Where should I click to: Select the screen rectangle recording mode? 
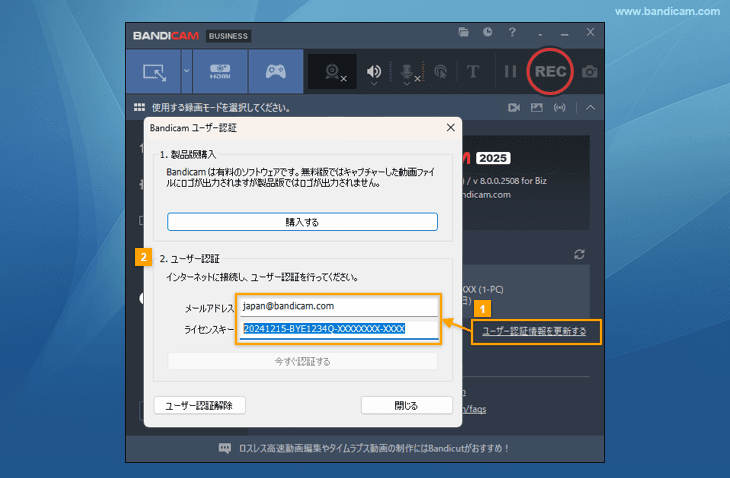tap(154, 72)
